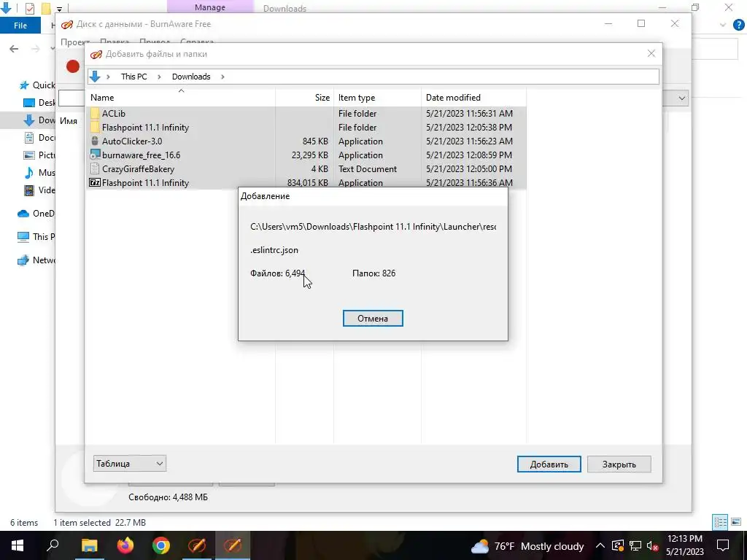Screen dimensions: 747x560
Task: Open This PC in Explorer sidebar
Action: (36, 237)
